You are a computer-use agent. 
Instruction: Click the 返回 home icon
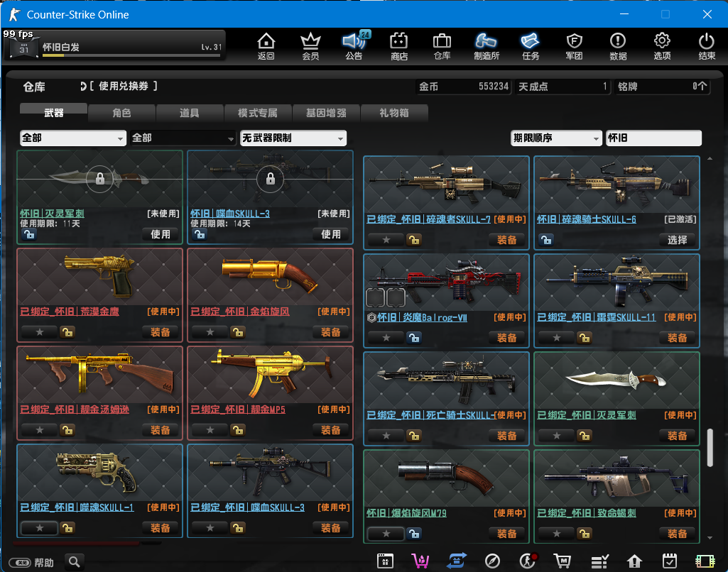pos(266,46)
